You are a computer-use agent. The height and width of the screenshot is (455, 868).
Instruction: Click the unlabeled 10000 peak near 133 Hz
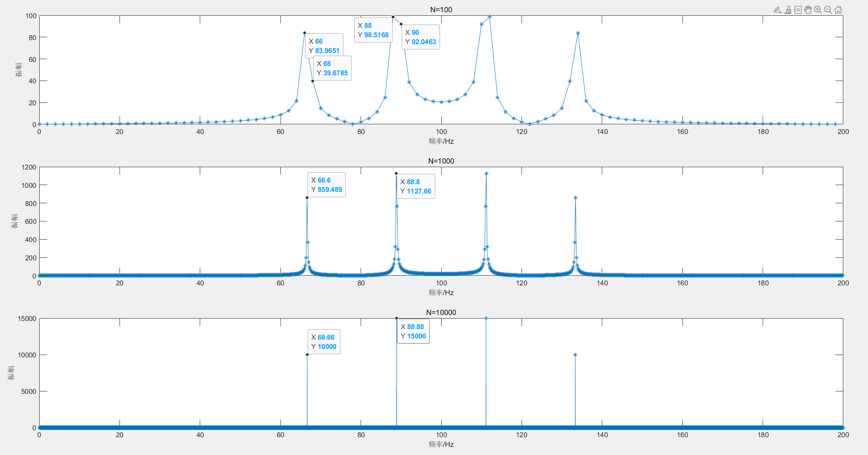tap(575, 355)
